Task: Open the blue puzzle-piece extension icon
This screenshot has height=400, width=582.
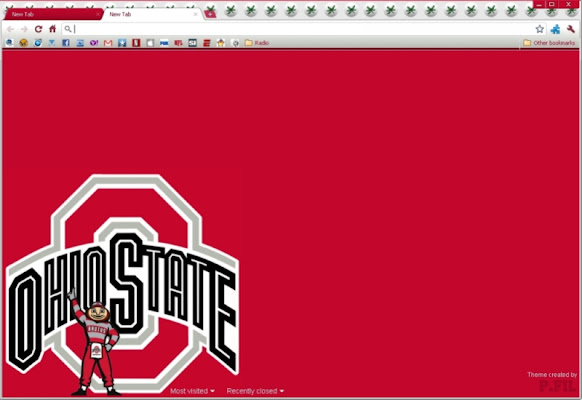Action: [555, 29]
